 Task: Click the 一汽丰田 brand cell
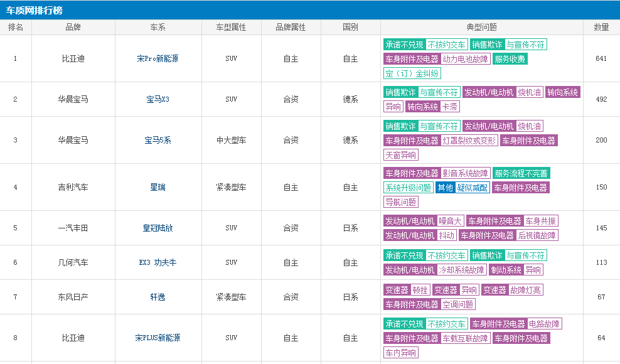pyautogui.click(x=73, y=228)
